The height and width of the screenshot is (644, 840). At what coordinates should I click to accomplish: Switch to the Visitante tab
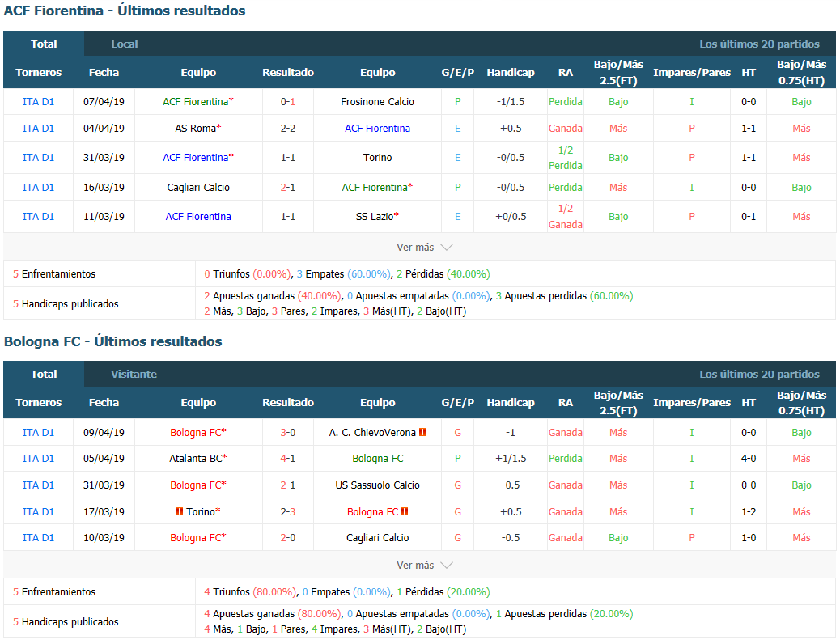tap(134, 374)
